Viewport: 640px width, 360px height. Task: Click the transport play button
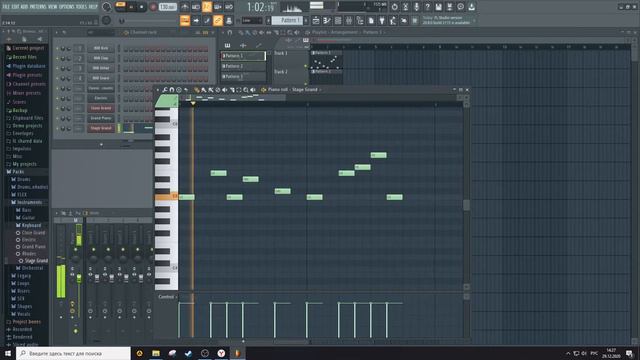(131, 7)
